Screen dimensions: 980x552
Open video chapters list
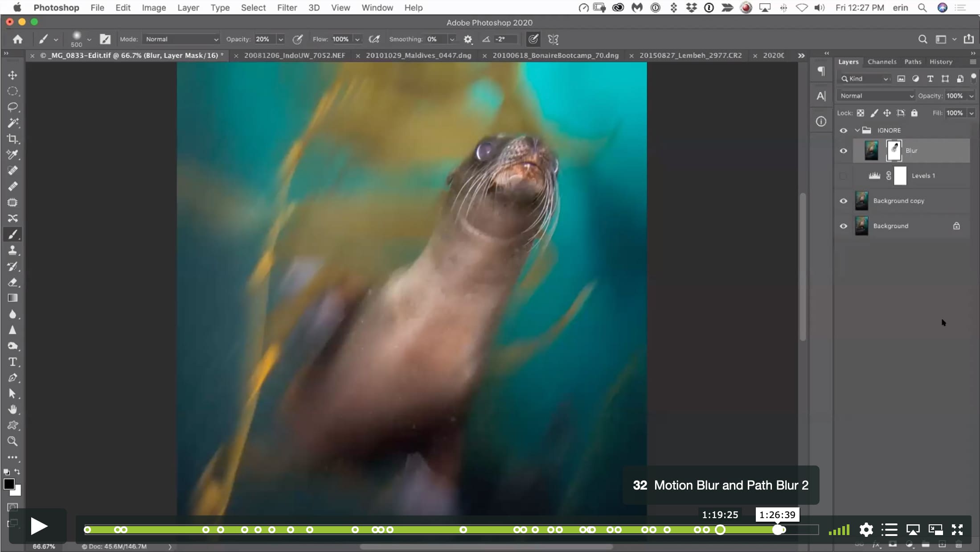[889, 530]
